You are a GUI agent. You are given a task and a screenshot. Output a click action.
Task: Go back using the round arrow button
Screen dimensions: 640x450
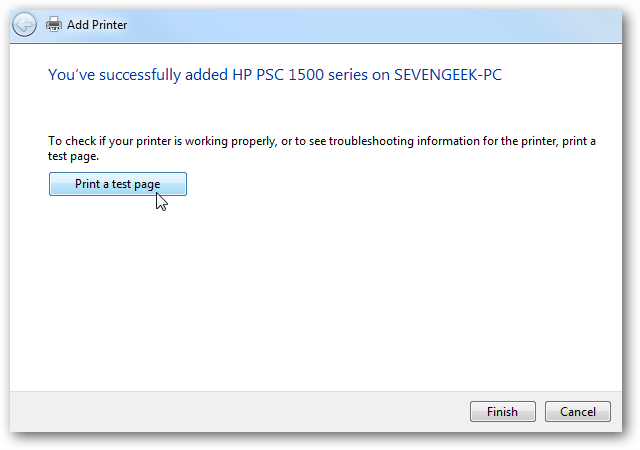tap(24, 25)
